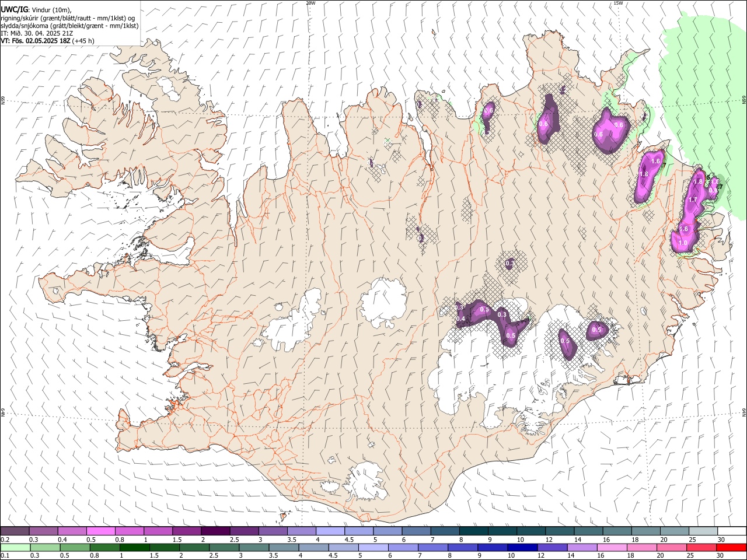Click the dark plum swatch above upper-row 0.2
The image size is (747, 560).
click(15, 531)
